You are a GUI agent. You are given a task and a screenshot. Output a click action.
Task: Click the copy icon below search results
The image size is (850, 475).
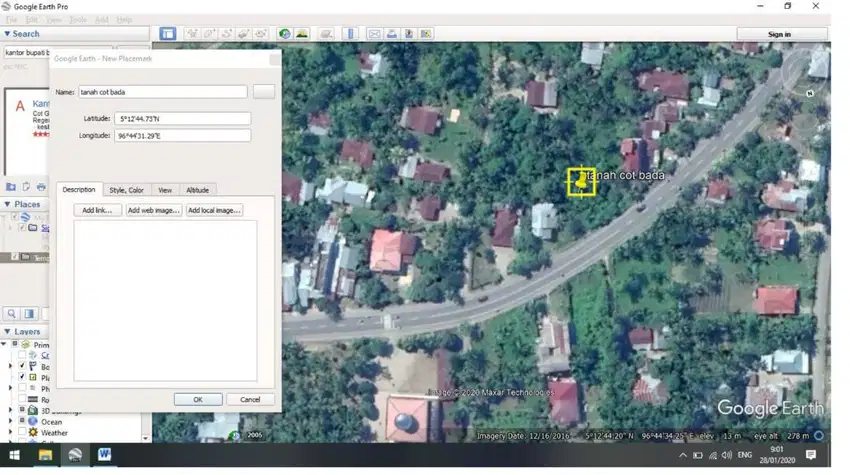[x=26, y=187]
